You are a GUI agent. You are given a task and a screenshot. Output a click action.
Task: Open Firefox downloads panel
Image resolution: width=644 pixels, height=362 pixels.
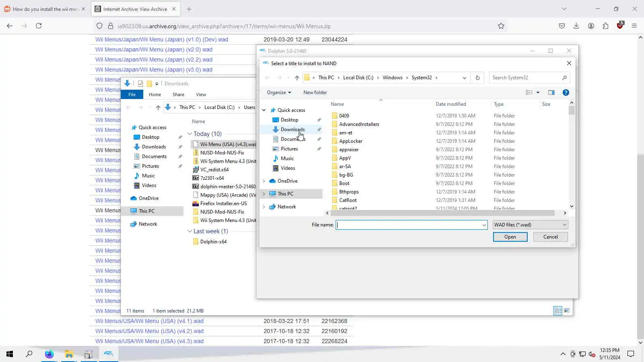pos(576,26)
